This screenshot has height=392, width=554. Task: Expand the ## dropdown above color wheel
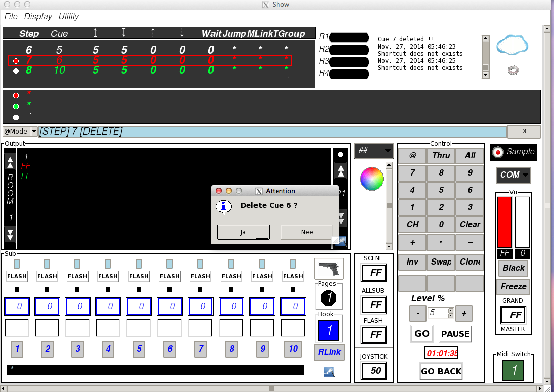374,150
